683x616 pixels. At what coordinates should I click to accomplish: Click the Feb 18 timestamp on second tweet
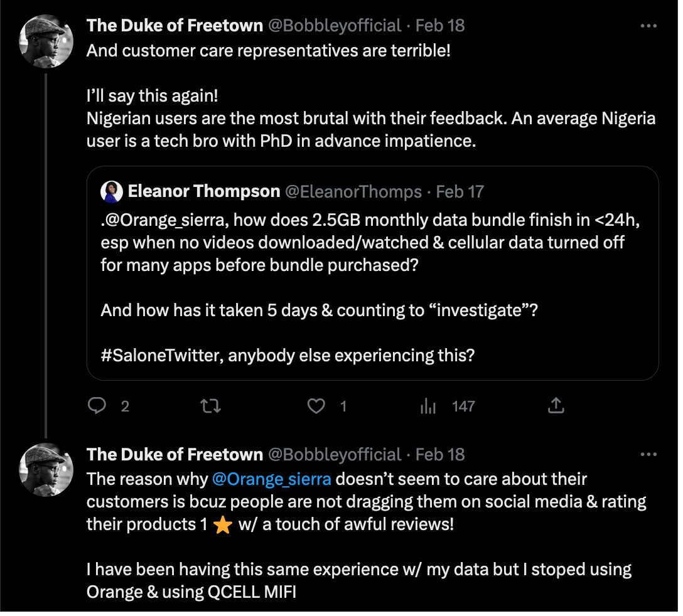[439, 454]
